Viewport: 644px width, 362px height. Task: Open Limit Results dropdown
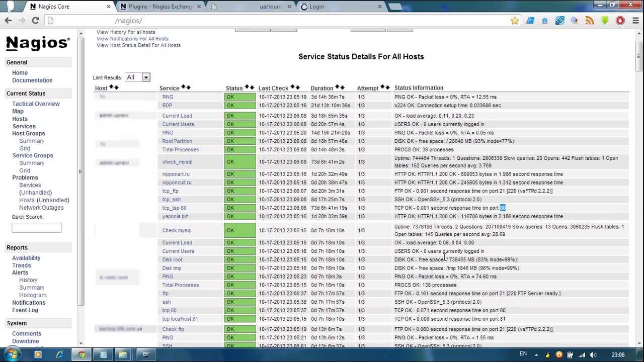click(x=137, y=77)
